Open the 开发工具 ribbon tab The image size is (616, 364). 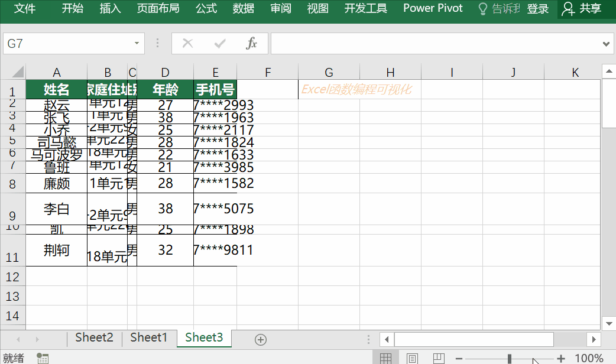pyautogui.click(x=365, y=8)
